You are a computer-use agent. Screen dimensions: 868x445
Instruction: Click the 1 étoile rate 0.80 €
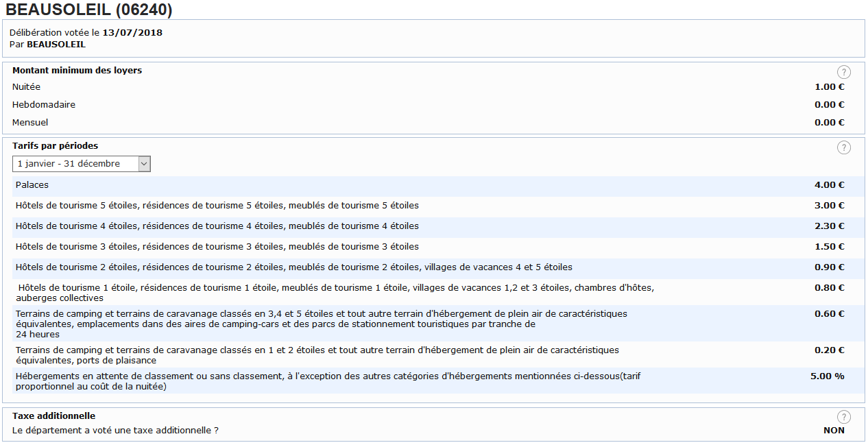[830, 288]
